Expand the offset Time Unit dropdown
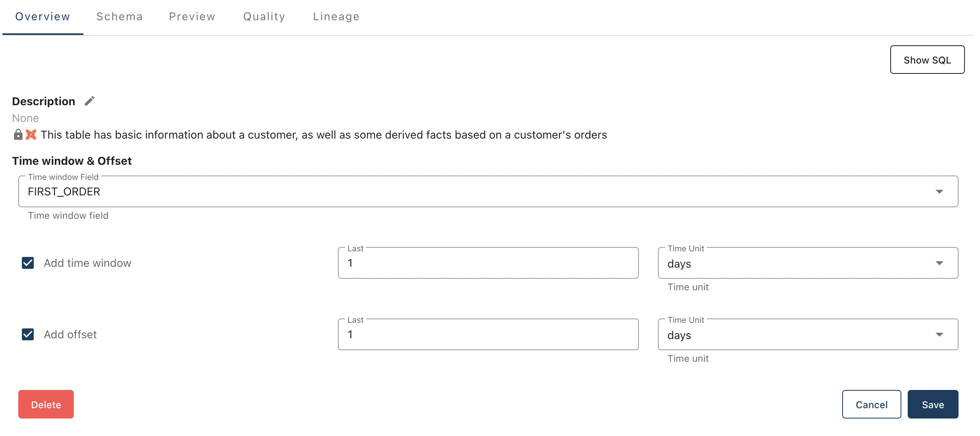Viewport: 980px width, 436px height. (808, 335)
